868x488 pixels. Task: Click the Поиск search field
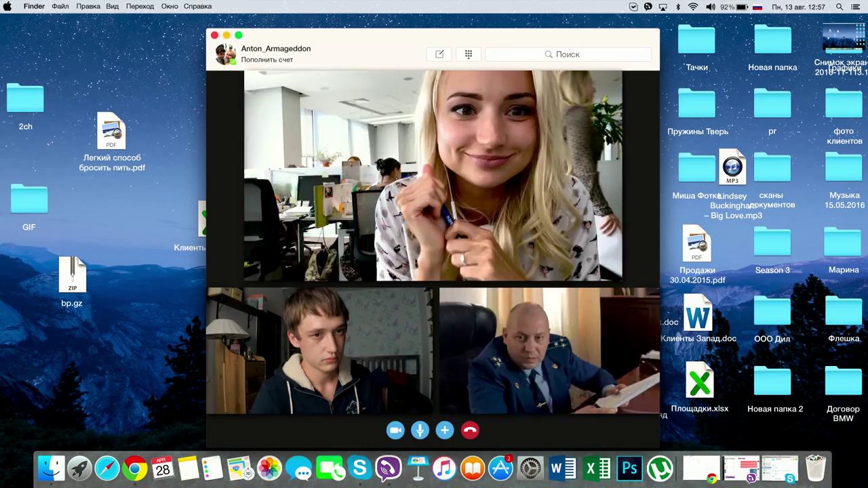pos(568,54)
